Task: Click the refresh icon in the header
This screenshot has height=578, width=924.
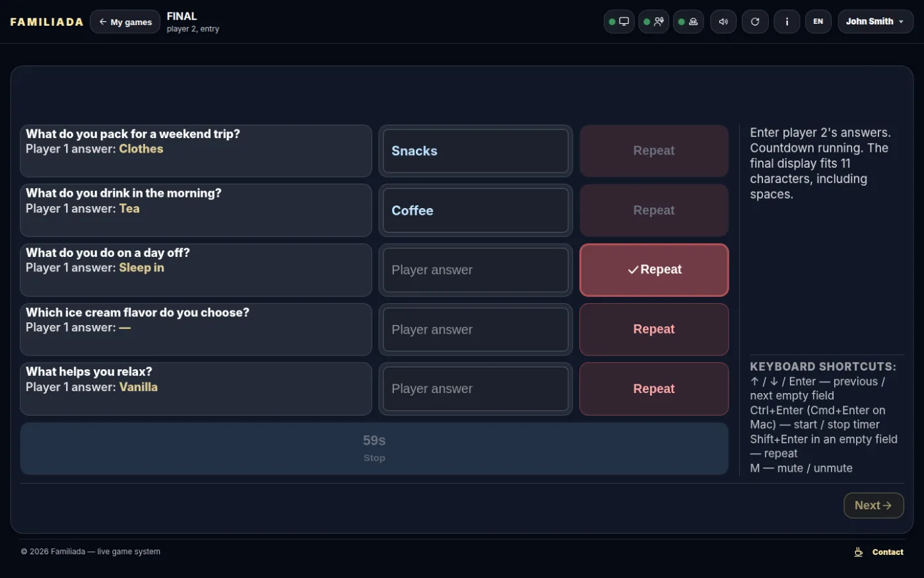Action: coord(755,22)
